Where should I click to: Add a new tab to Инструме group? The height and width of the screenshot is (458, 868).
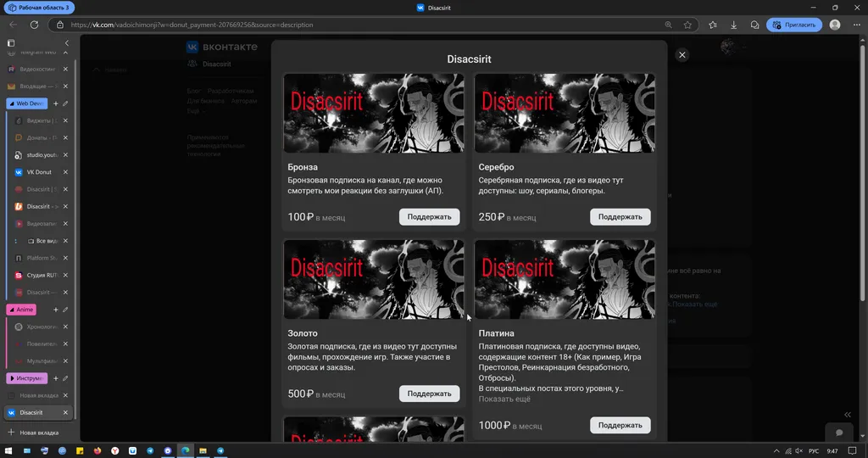[55, 378]
